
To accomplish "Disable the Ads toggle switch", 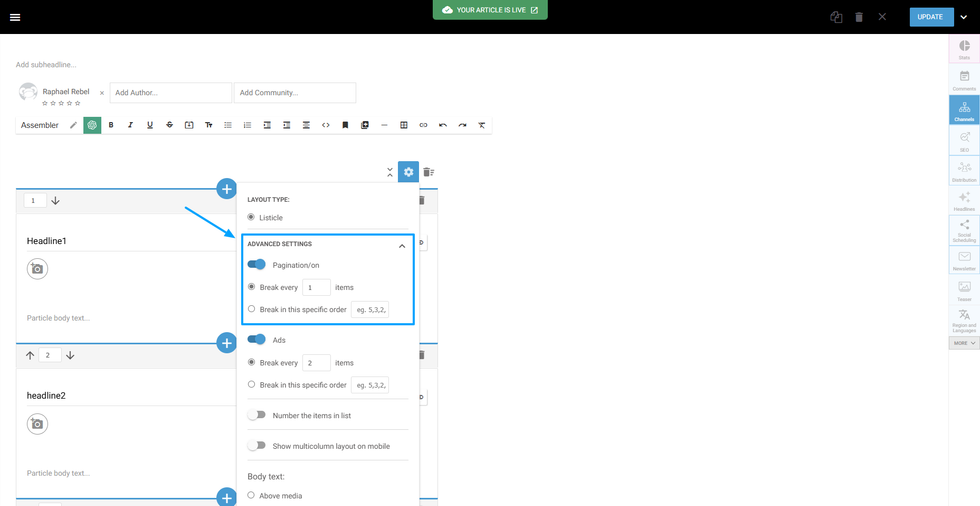I will (257, 340).
